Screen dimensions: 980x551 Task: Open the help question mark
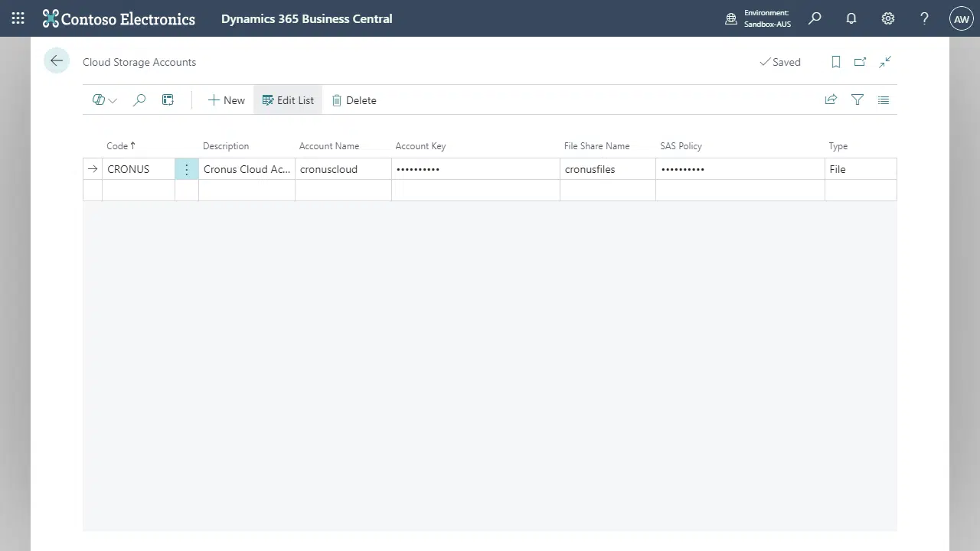[924, 18]
